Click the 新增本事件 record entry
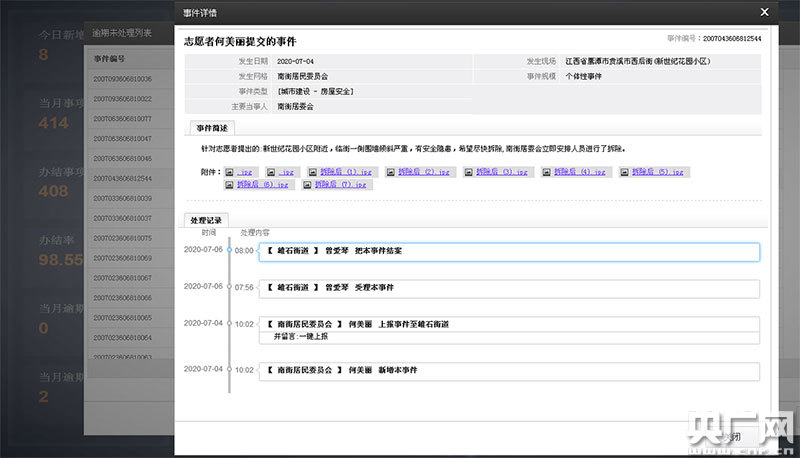The width and height of the screenshot is (800, 458). (507, 370)
